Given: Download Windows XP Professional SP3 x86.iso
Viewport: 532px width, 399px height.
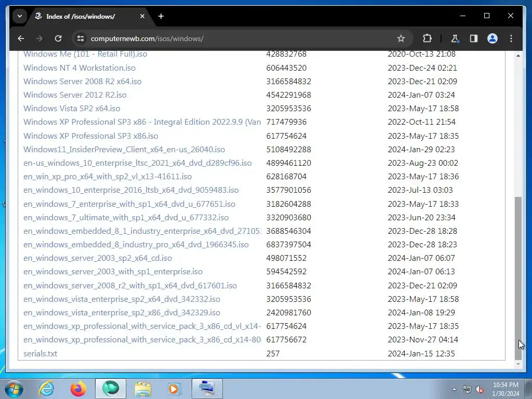Looking at the screenshot, I should 90,136.
